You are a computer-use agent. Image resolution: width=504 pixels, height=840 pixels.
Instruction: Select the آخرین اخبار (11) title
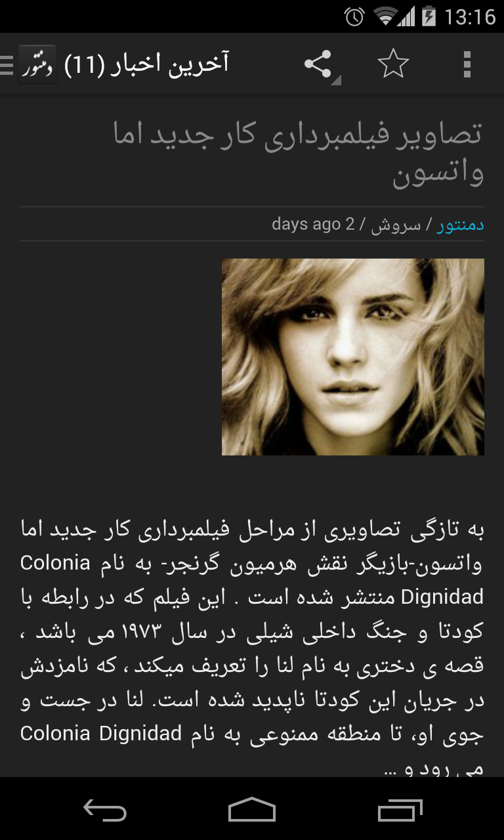(x=146, y=64)
